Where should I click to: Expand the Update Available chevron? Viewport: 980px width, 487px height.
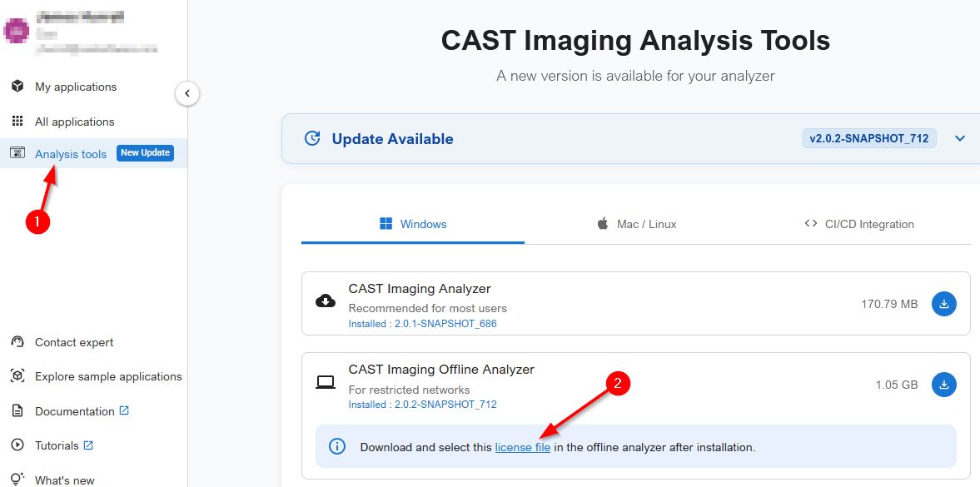tap(960, 139)
